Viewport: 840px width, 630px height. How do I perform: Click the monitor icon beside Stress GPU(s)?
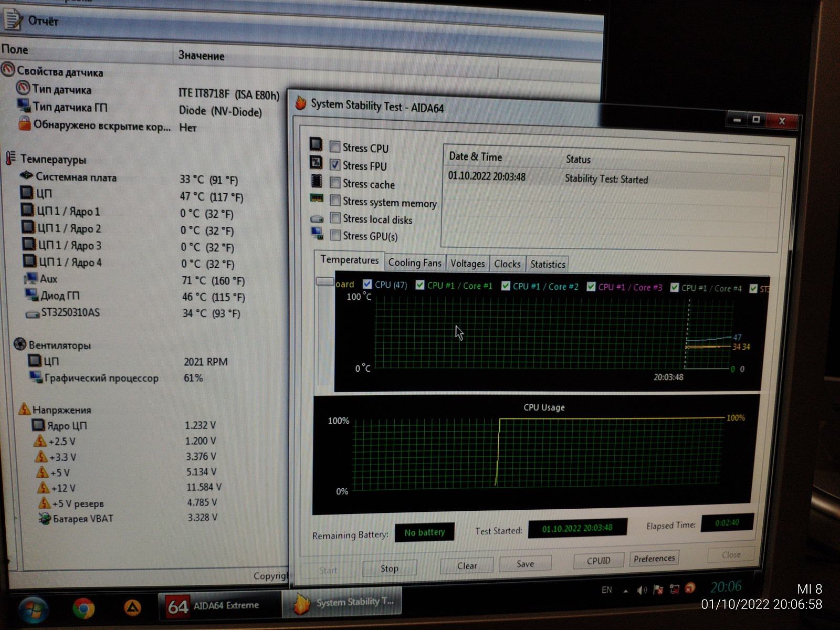[317, 234]
